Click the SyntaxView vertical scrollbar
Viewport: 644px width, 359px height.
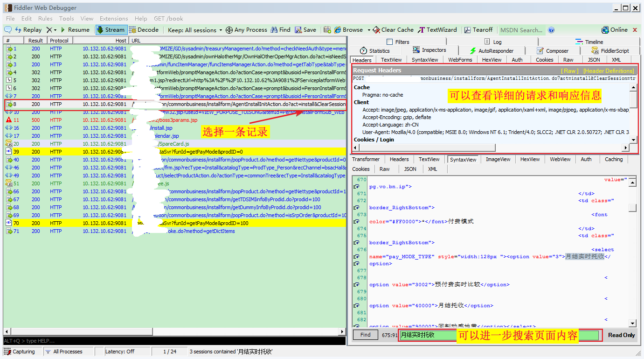tap(632, 251)
